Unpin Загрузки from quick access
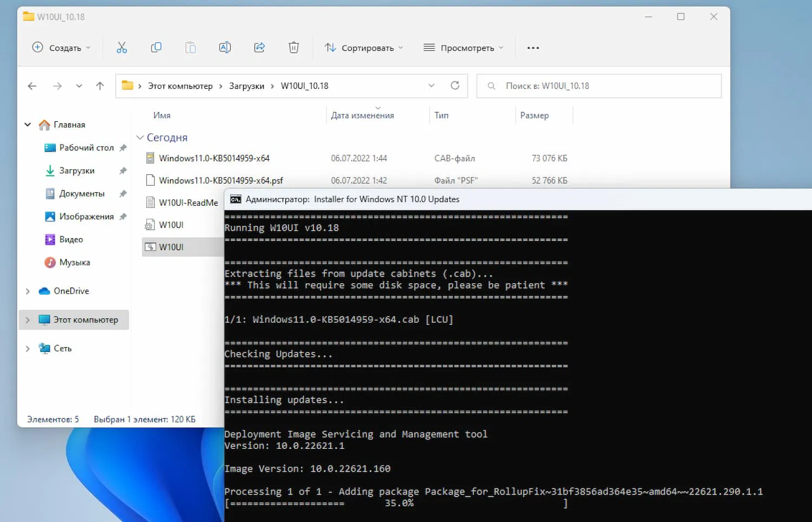The height and width of the screenshot is (522, 812). 123,171
